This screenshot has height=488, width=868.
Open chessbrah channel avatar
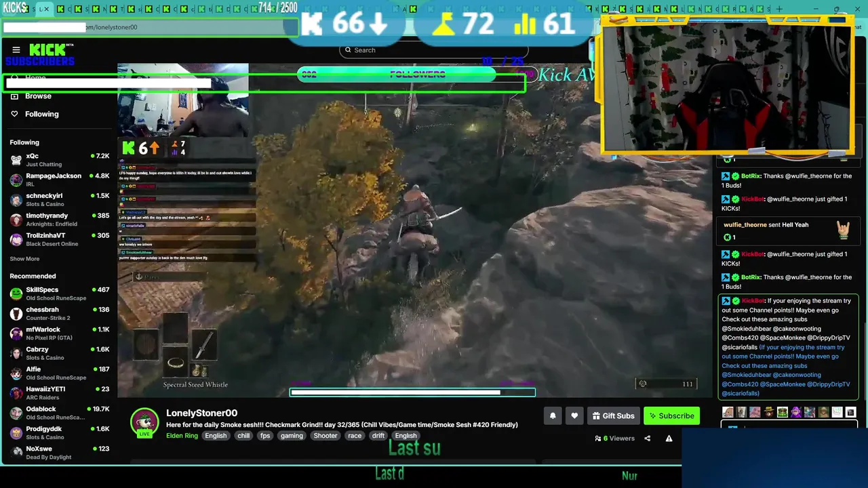(x=16, y=314)
